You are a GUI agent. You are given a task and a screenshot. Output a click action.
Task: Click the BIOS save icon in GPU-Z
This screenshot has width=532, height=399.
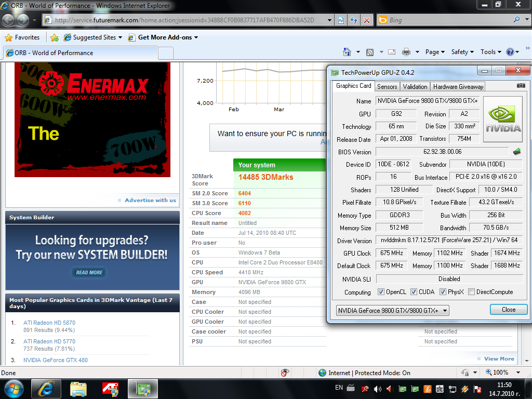click(517, 151)
